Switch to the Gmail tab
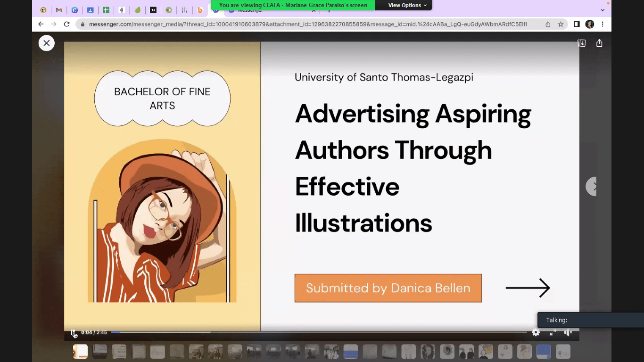This screenshot has width=644, height=362. 59,10
